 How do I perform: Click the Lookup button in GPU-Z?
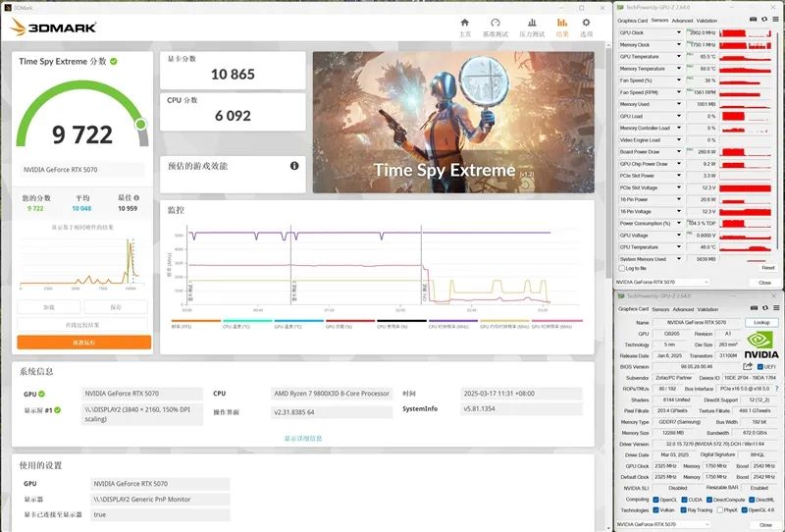click(x=761, y=322)
